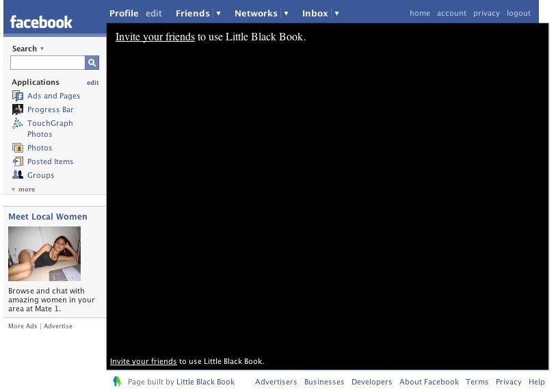556x392 pixels.
Task: Click Advertise link in sidebar
Action: (x=58, y=326)
